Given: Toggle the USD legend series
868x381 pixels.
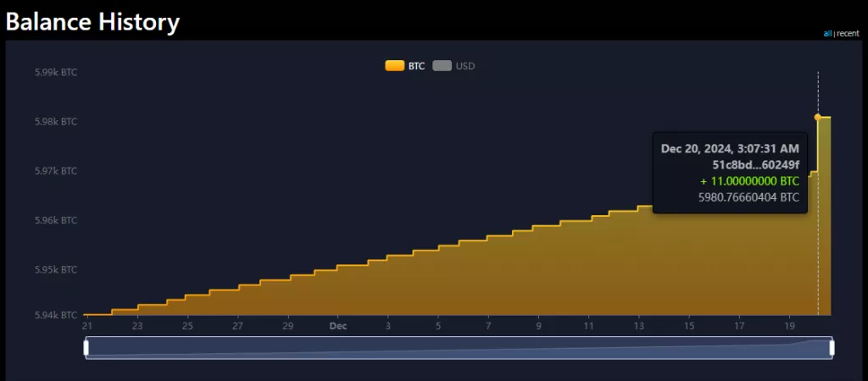Looking at the screenshot, I should (453, 66).
